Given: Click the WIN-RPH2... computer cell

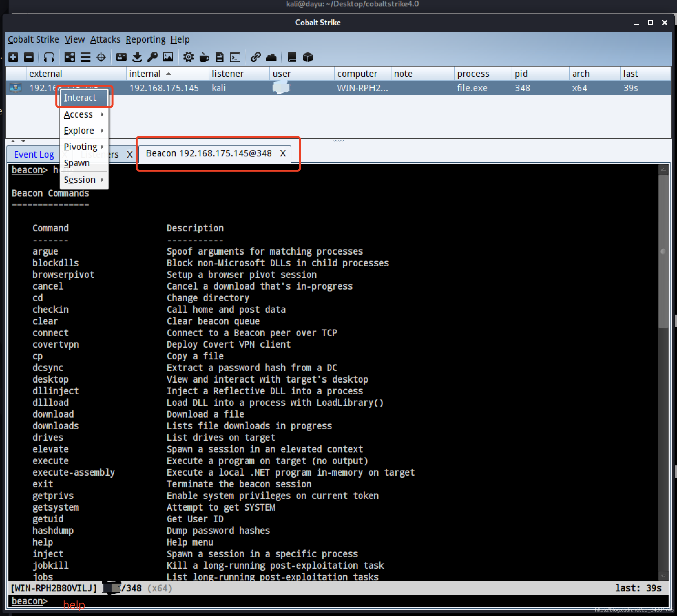Looking at the screenshot, I should pyautogui.click(x=363, y=88).
